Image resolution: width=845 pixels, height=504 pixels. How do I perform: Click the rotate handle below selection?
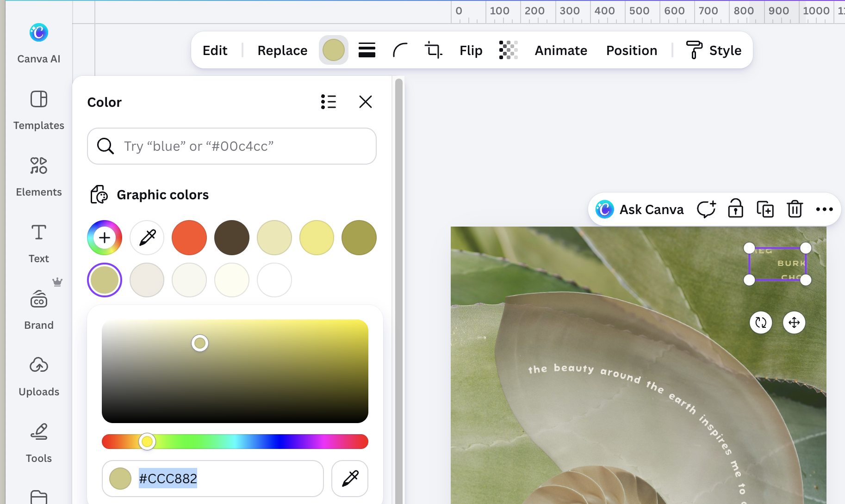(761, 322)
